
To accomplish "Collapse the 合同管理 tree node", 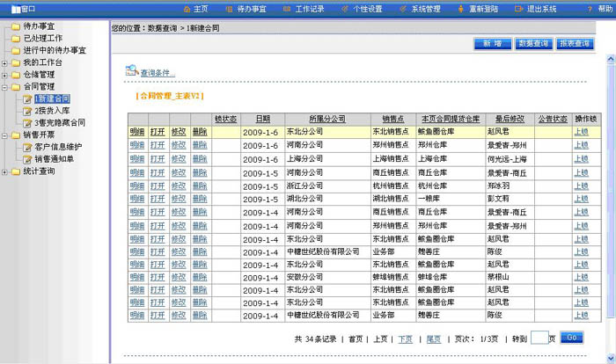I will tap(5, 87).
